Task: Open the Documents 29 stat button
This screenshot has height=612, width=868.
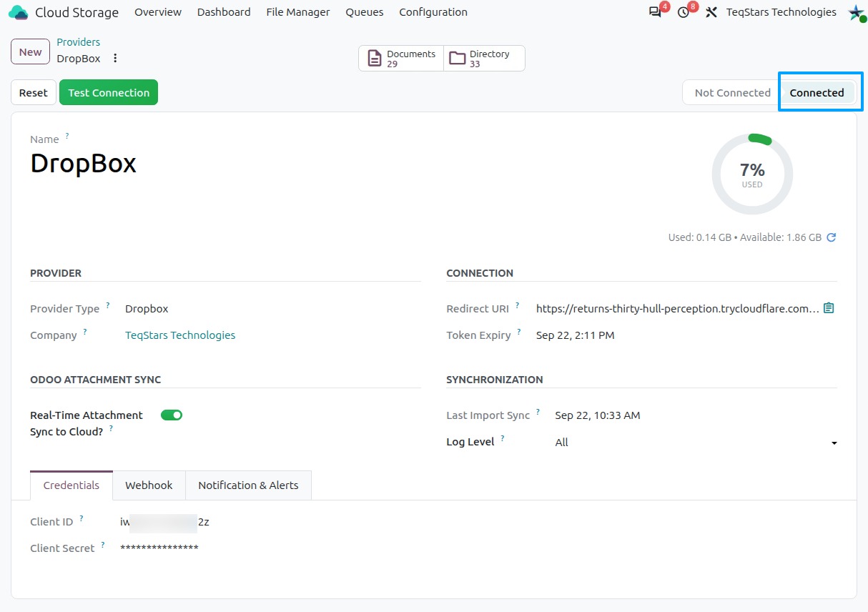Action: [401, 59]
